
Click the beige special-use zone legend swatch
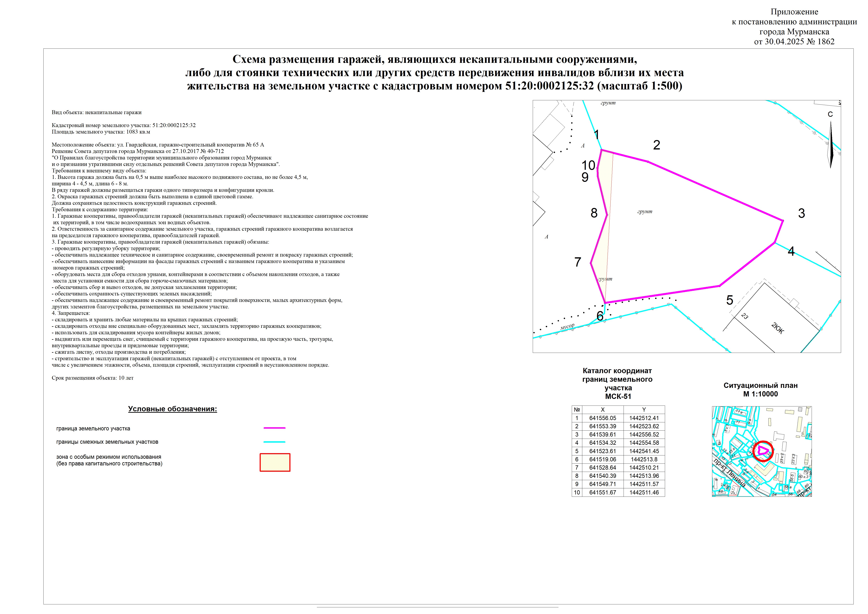pyautogui.click(x=275, y=462)
